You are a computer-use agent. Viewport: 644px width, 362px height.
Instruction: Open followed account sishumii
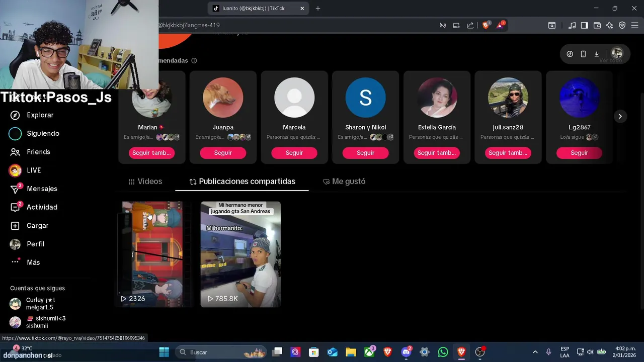(x=38, y=322)
